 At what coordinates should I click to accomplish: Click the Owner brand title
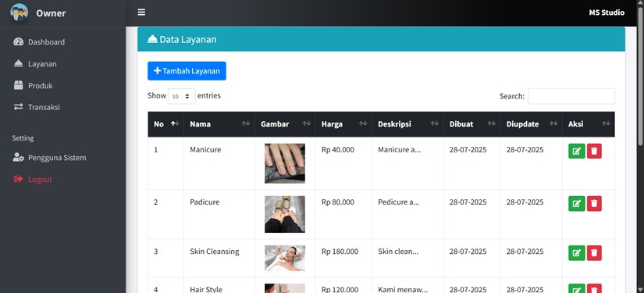pos(51,13)
